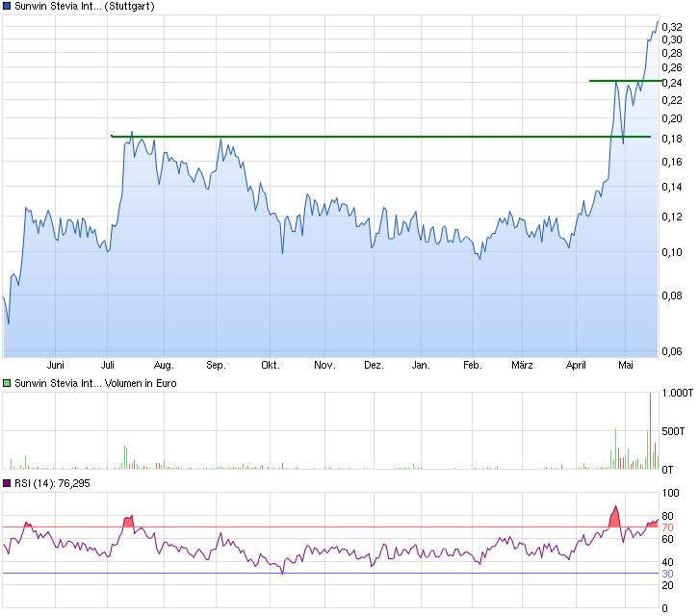Click the 500T volume axis value
This screenshot has width=699, height=616.
click(x=673, y=431)
